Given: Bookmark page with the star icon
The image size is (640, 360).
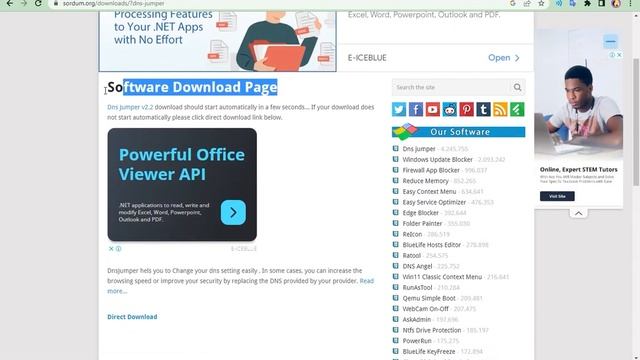Looking at the screenshot, I should click(541, 3).
